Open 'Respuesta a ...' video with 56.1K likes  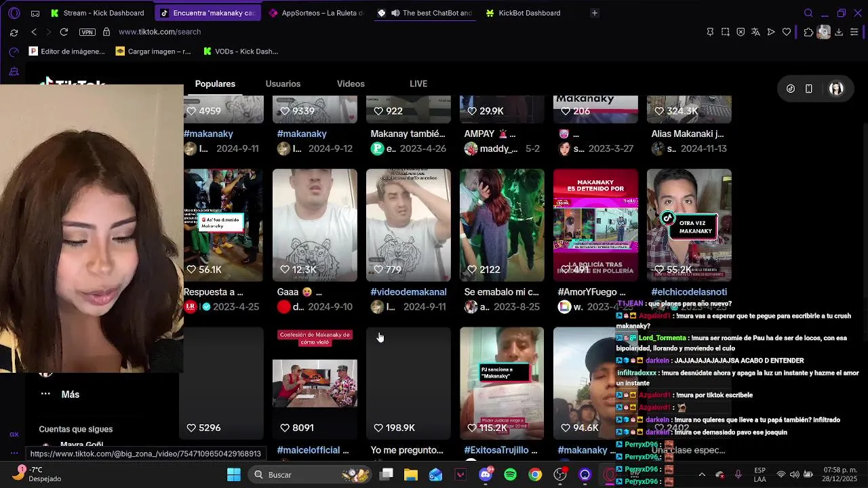tap(223, 225)
